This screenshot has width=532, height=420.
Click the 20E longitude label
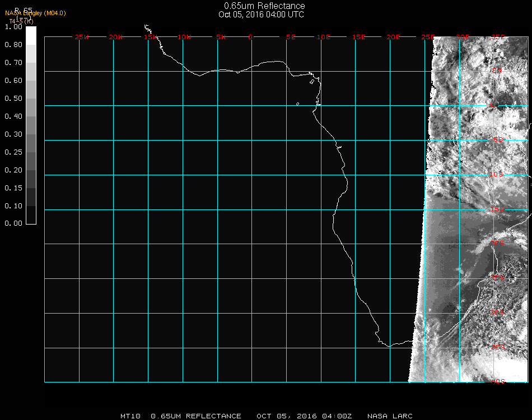(x=394, y=37)
